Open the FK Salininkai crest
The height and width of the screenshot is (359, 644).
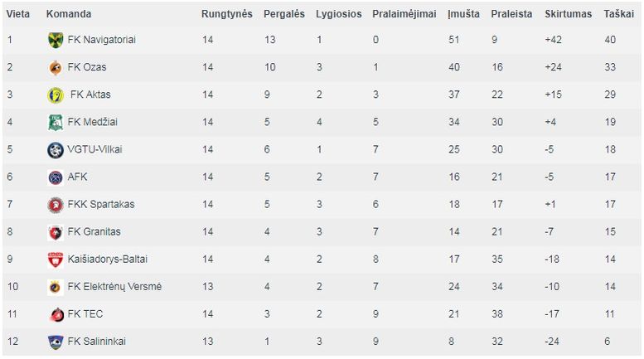pos(56,342)
